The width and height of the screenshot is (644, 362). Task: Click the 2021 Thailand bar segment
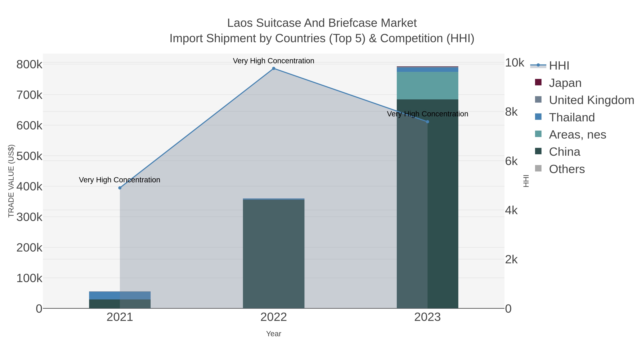pyautogui.click(x=120, y=295)
